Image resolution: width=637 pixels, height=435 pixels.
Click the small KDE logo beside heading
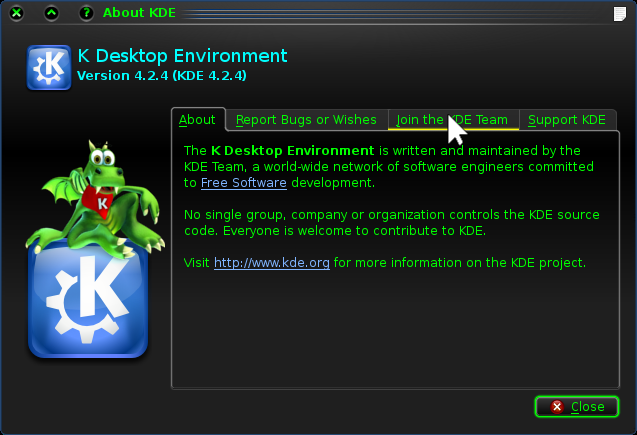(49, 67)
